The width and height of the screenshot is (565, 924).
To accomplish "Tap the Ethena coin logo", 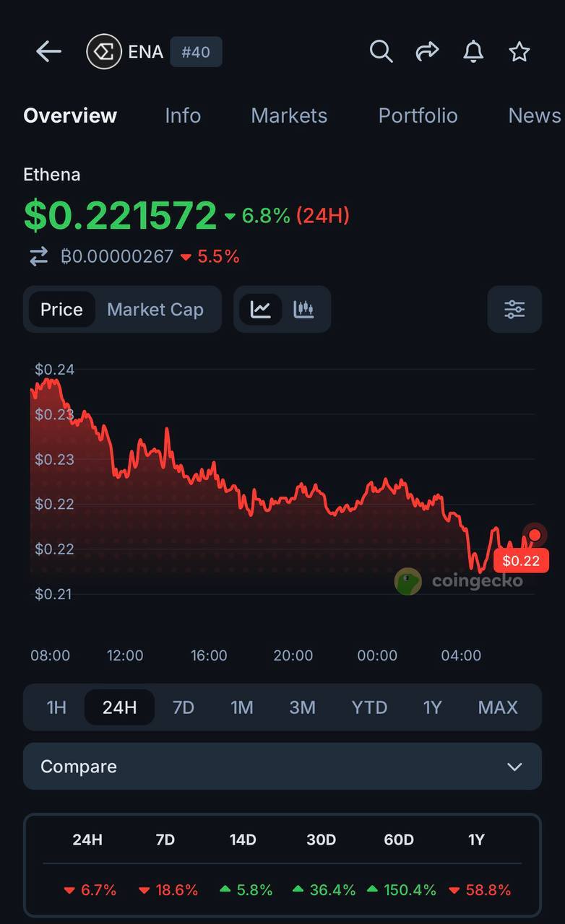I will pos(104,52).
